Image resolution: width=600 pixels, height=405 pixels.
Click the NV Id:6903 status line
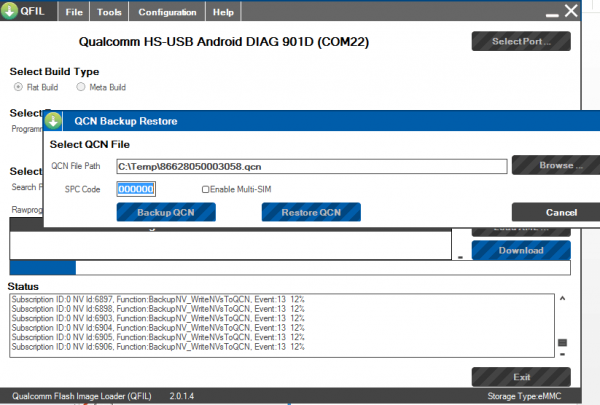tap(158, 318)
